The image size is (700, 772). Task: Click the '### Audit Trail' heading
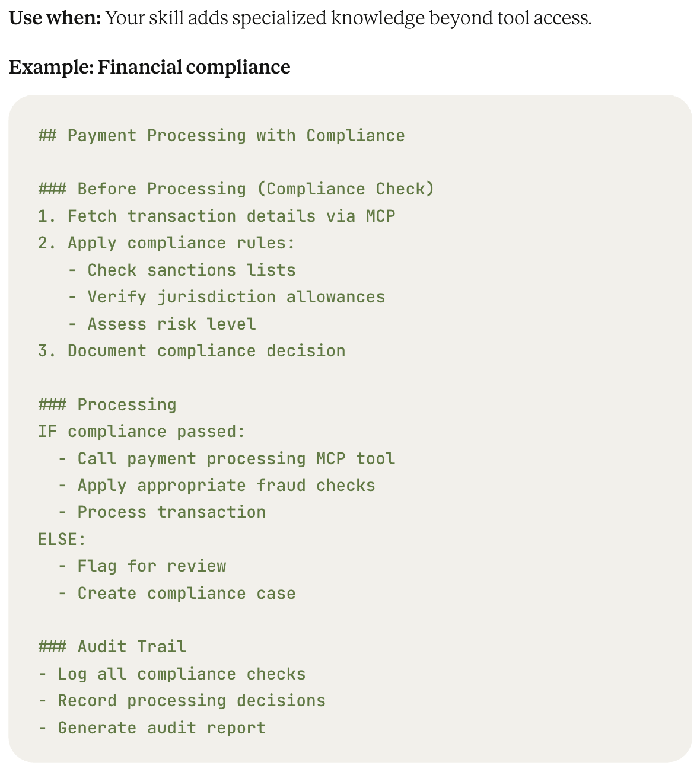click(x=112, y=647)
